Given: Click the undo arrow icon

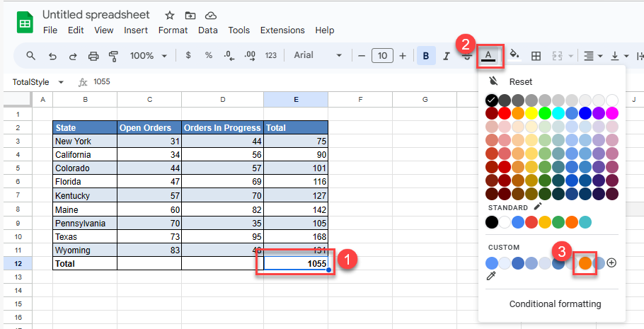Looking at the screenshot, I should pos(52,56).
